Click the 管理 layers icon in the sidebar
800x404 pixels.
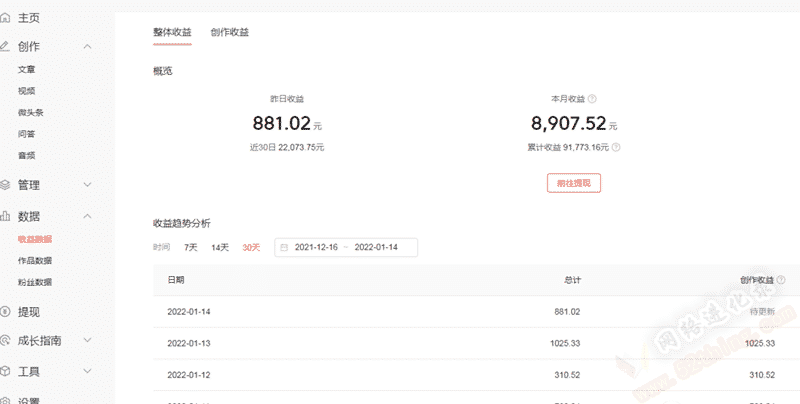(x=6, y=185)
